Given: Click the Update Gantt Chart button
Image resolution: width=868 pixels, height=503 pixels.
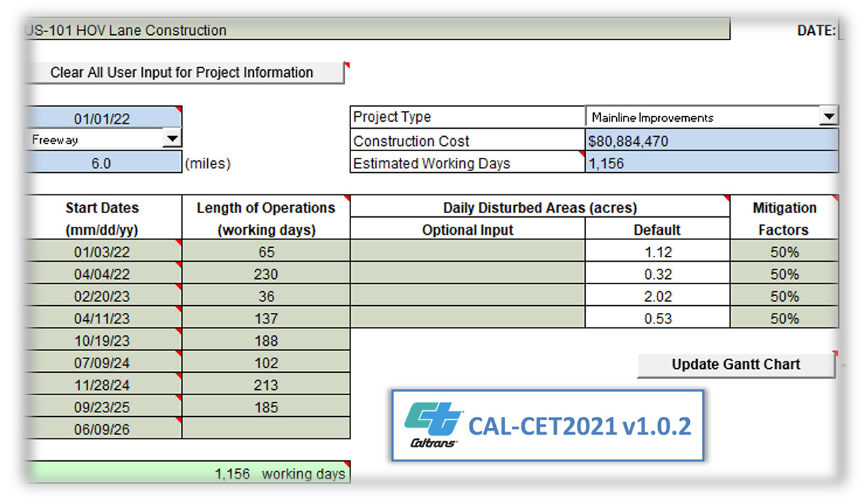Looking at the screenshot, I should click(x=736, y=364).
